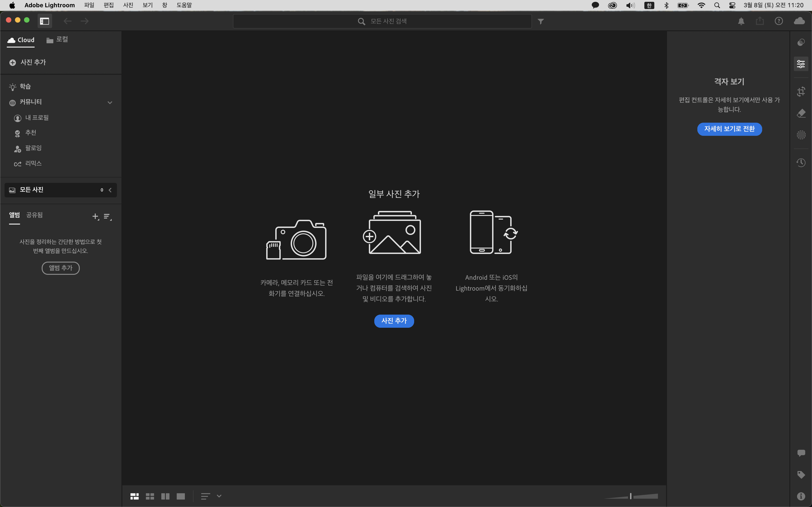812x507 pixels.
Task: Switch to Compare view layout
Action: pos(165,496)
